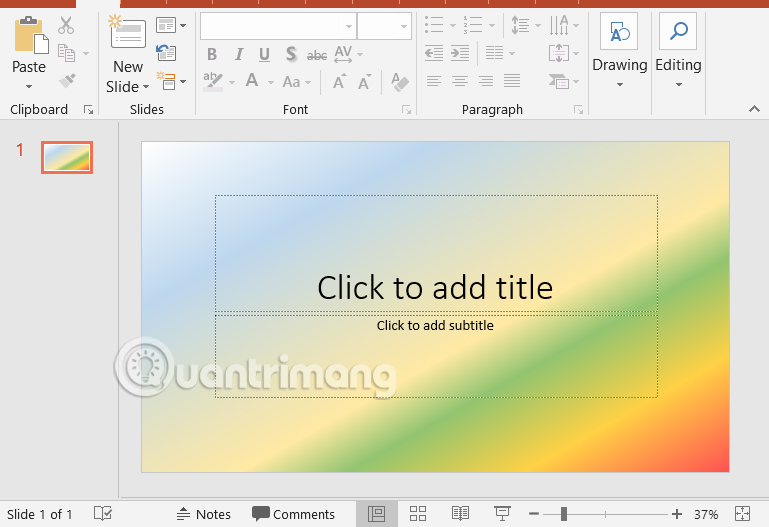The height and width of the screenshot is (527, 769).
Task: Click Decrease Font Size icon
Action: pyautogui.click(x=364, y=82)
